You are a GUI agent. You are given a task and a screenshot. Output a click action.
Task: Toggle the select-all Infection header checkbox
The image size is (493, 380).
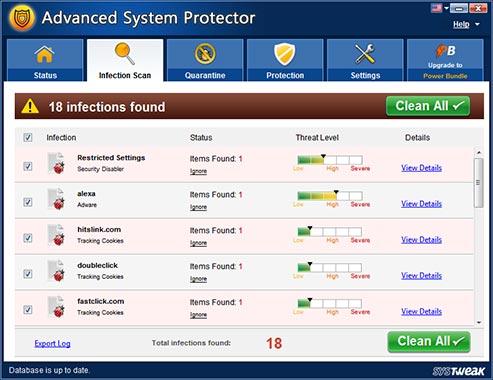tap(28, 137)
